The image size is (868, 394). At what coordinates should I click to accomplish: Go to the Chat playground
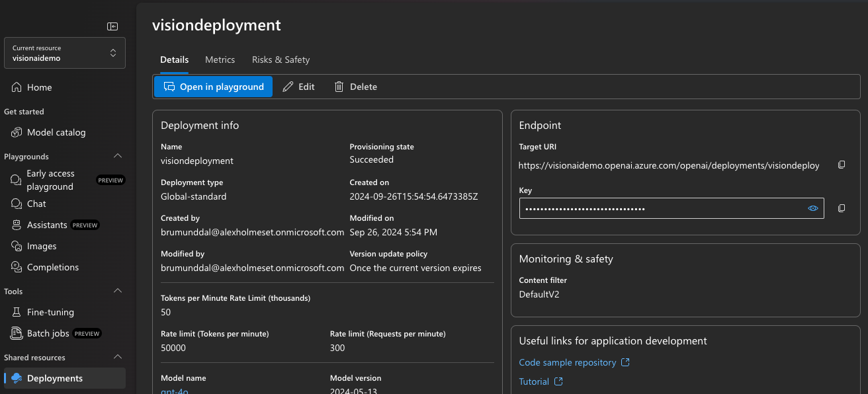pos(36,204)
